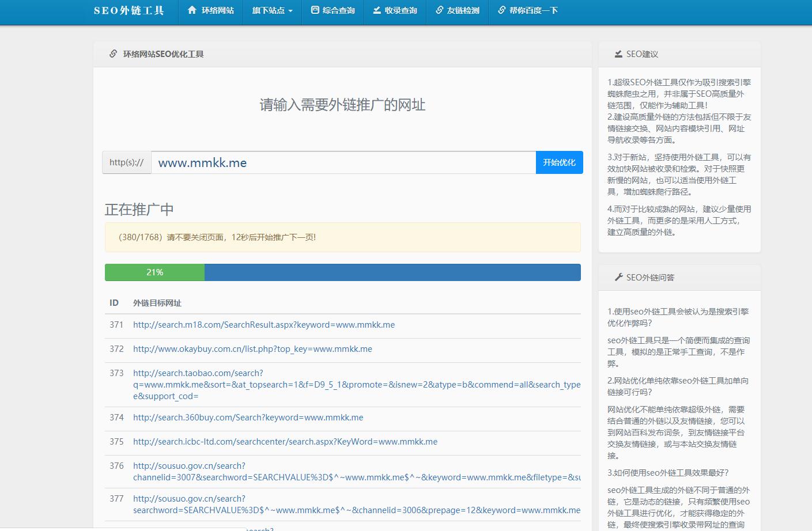The height and width of the screenshot is (531, 812).
Task: Click the 请输入需要外链推广的网址 heading
Action: tap(343, 105)
